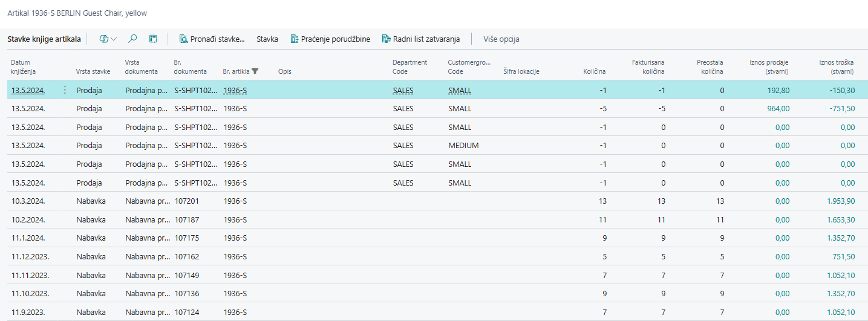Click the Praćenje porudžbine icon
The height and width of the screenshot is (321, 868).
click(x=295, y=39)
